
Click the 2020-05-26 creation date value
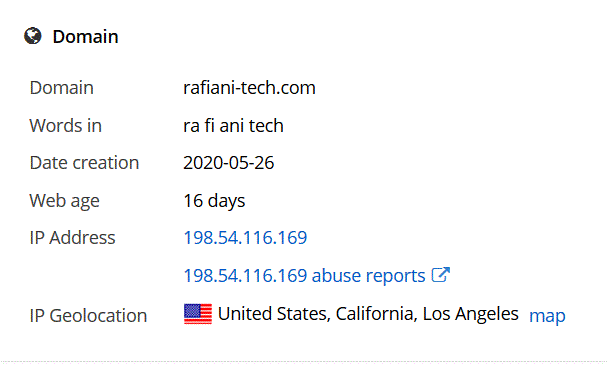pos(229,163)
